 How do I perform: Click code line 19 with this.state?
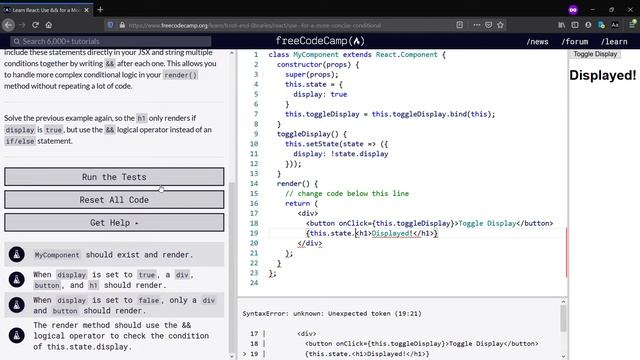tap(371, 233)
